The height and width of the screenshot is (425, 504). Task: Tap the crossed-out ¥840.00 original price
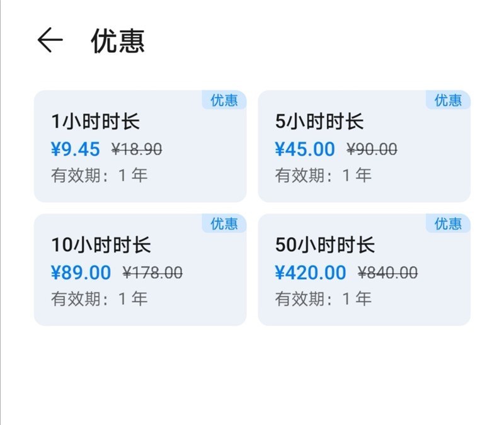(387, 273)
